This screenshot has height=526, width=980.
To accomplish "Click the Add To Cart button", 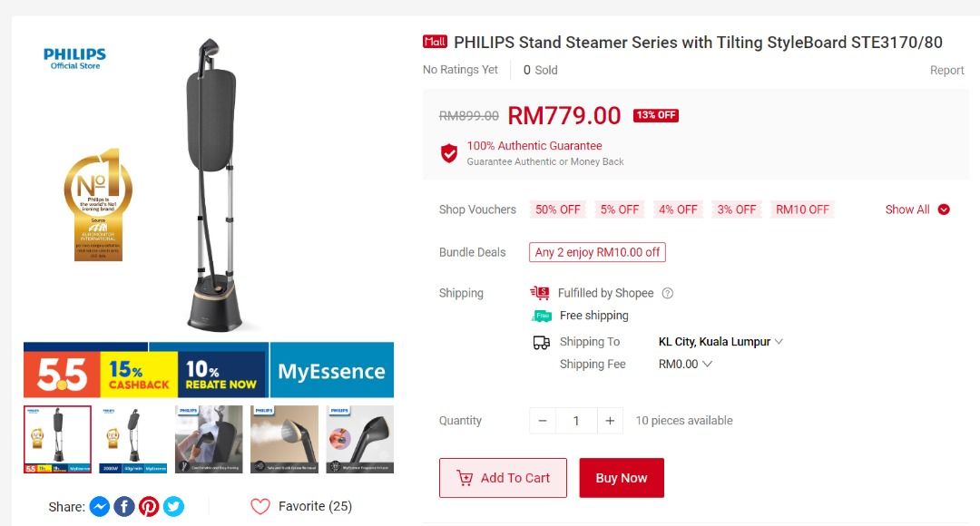I will [x=503, y=478].
